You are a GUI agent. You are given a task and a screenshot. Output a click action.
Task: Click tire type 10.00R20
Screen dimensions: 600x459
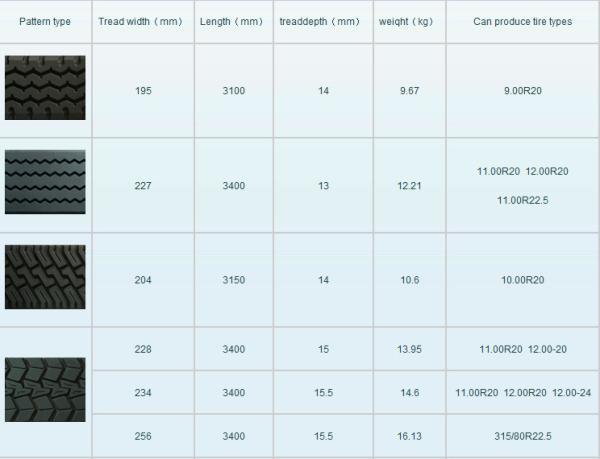pyautogui.click(x=523, y=280)
